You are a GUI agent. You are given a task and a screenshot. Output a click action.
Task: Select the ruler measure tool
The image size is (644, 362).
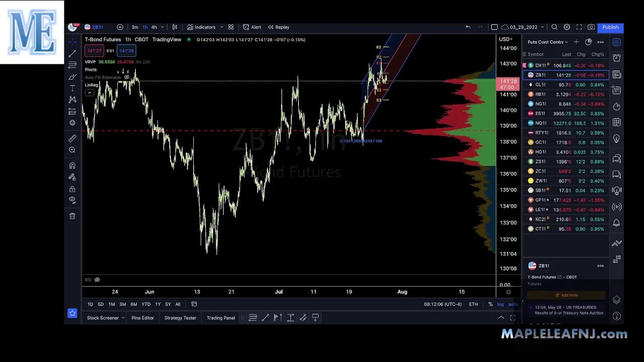tap(72, 138)
